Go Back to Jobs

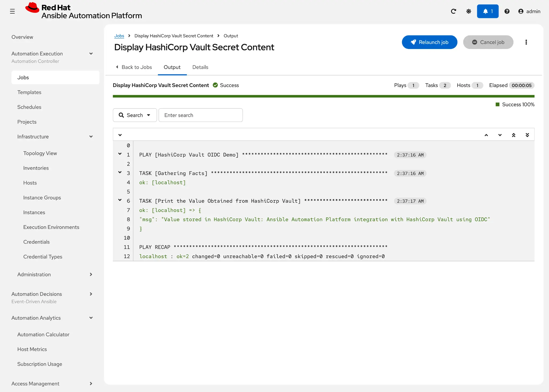pyautogui.click(x=133, y=67)
